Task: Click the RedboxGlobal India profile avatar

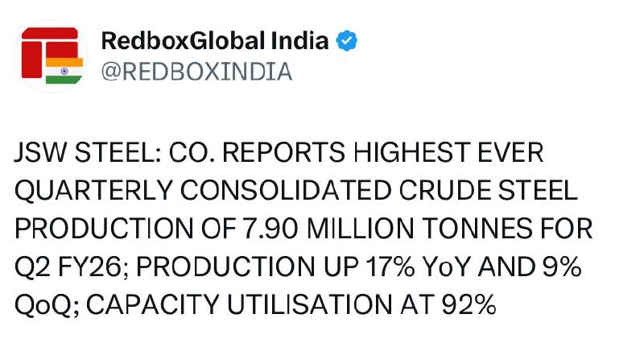Action: (52, 54)
